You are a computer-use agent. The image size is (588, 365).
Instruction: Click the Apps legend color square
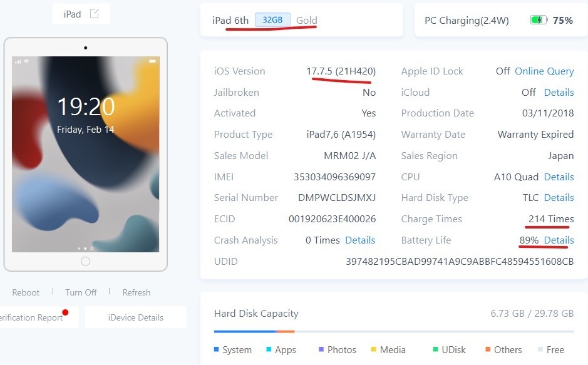[x=269, y=349]
